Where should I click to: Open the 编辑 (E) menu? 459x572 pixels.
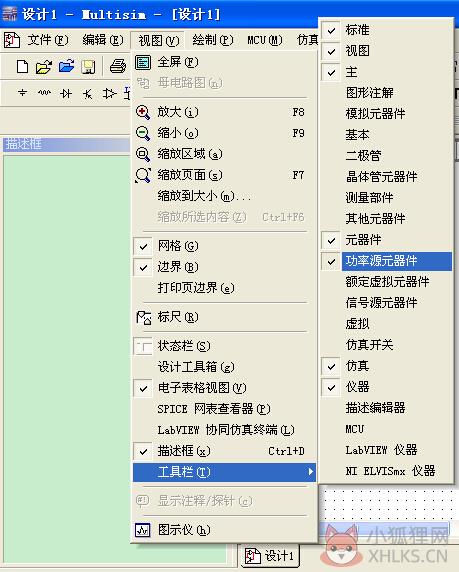[x=103, y=40]
